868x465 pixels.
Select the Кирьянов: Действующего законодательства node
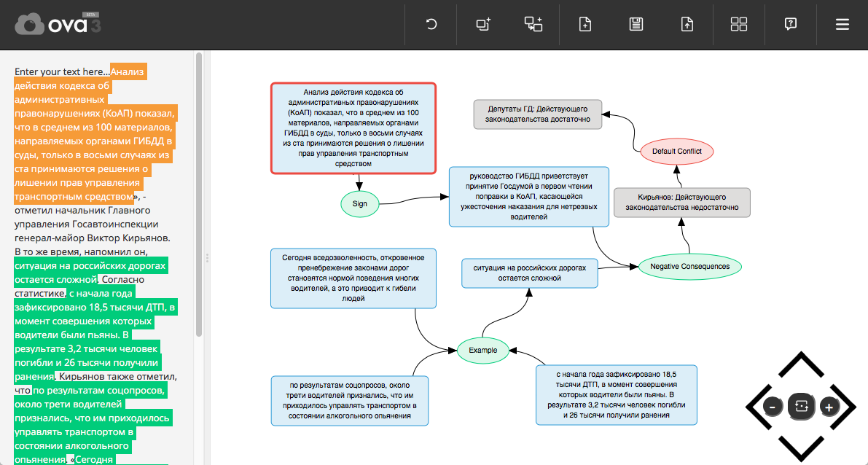(x=682, y=202)
